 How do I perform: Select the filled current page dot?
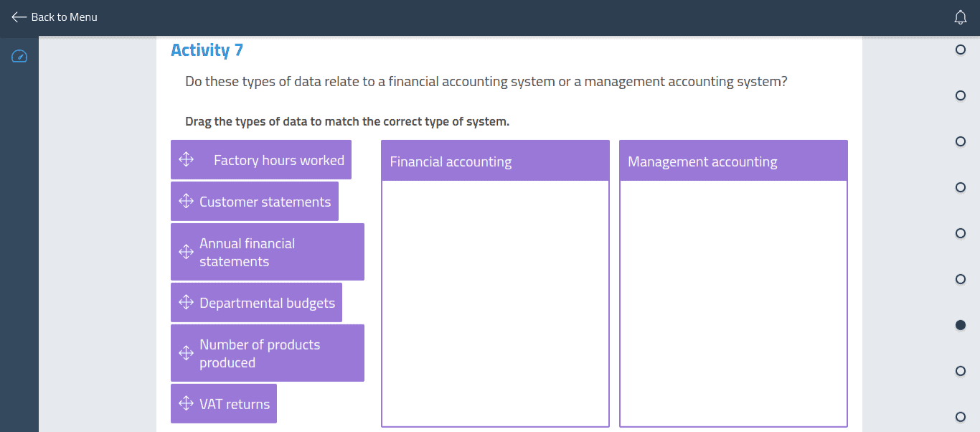pyautogui.click(x=961, y=325)
